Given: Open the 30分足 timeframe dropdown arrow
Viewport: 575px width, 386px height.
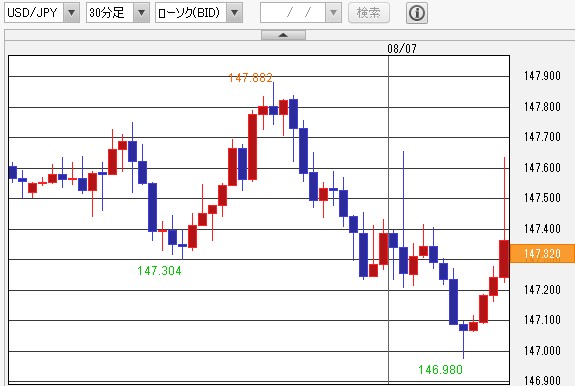Looking at the screenshot, I should coord(141,13).
